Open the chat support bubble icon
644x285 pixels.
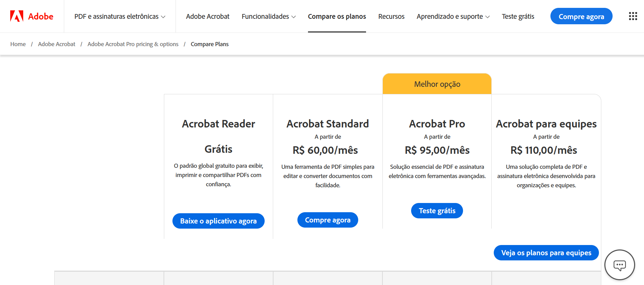(620, 265)
